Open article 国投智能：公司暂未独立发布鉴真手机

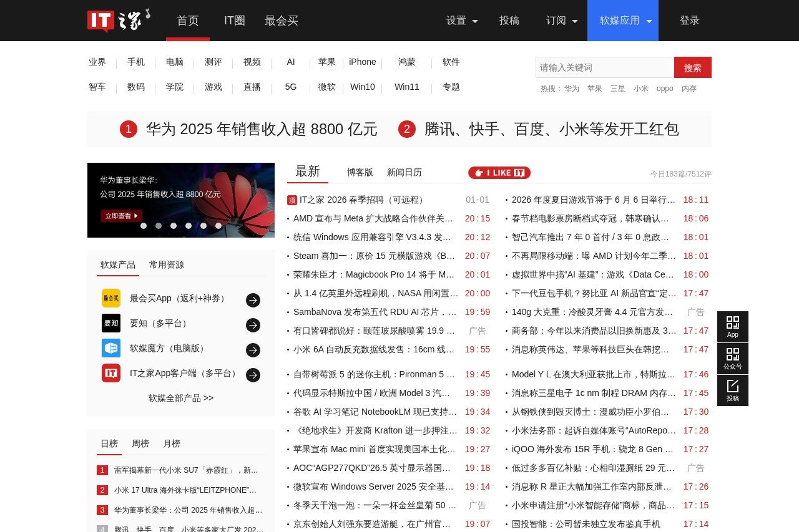[x=586, y=524]
